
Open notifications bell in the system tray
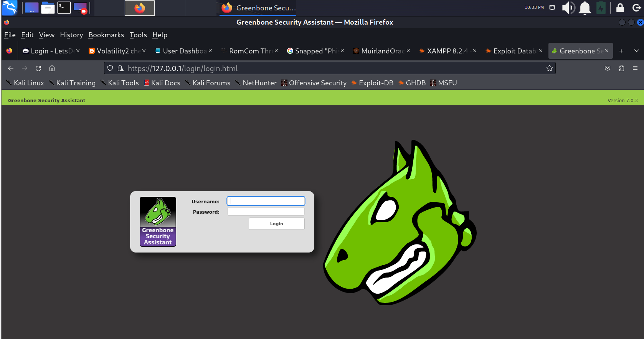coord(585,8)
